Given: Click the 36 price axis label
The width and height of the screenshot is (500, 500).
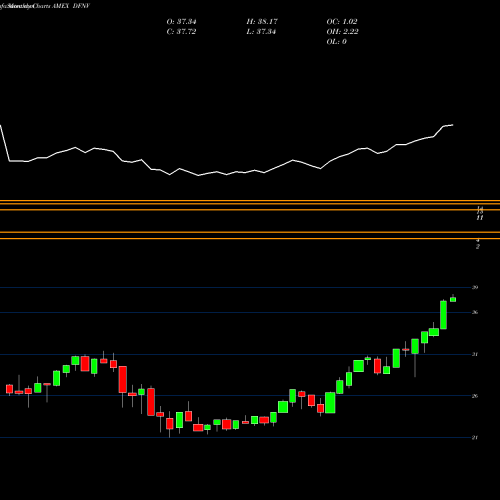Looking at the screenshot, I should tap(475, 312).
